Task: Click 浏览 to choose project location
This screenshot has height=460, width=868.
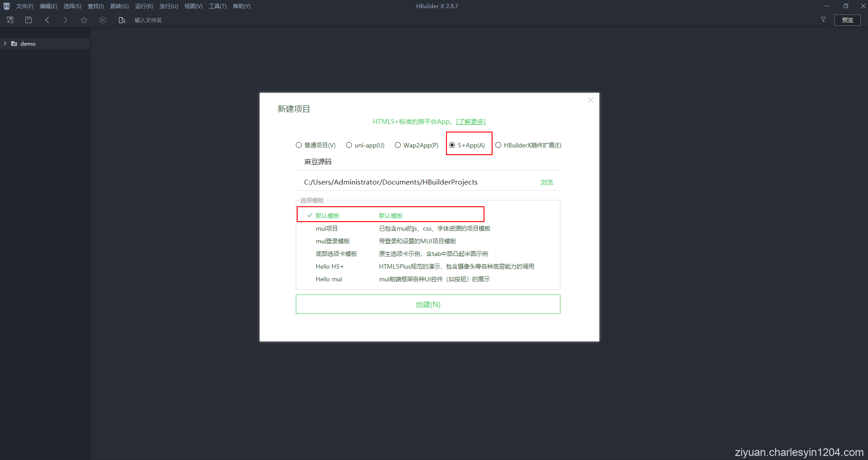Action: point(546,182)
